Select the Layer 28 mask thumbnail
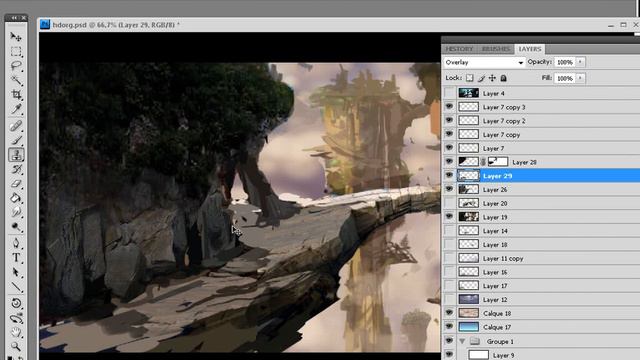 pyautogui.click(x=498, y=162)
